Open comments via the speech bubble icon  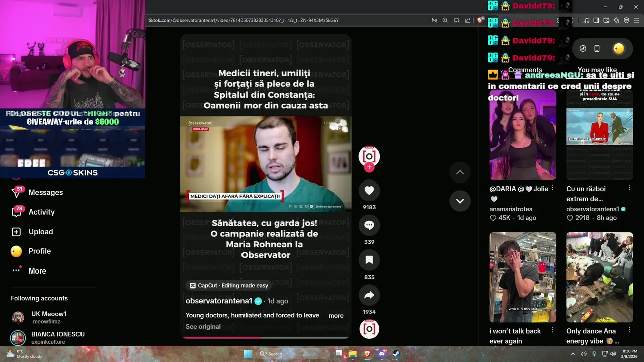click(x=369, y=225)
